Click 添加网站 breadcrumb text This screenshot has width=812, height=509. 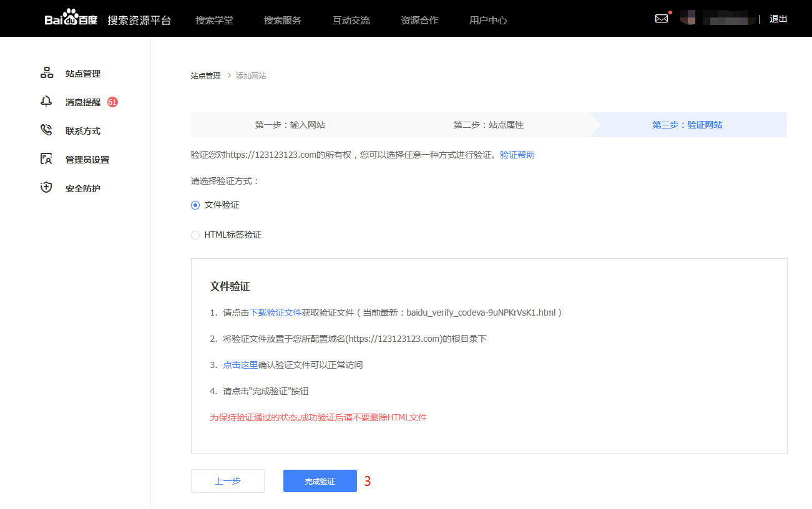point(251,76)
